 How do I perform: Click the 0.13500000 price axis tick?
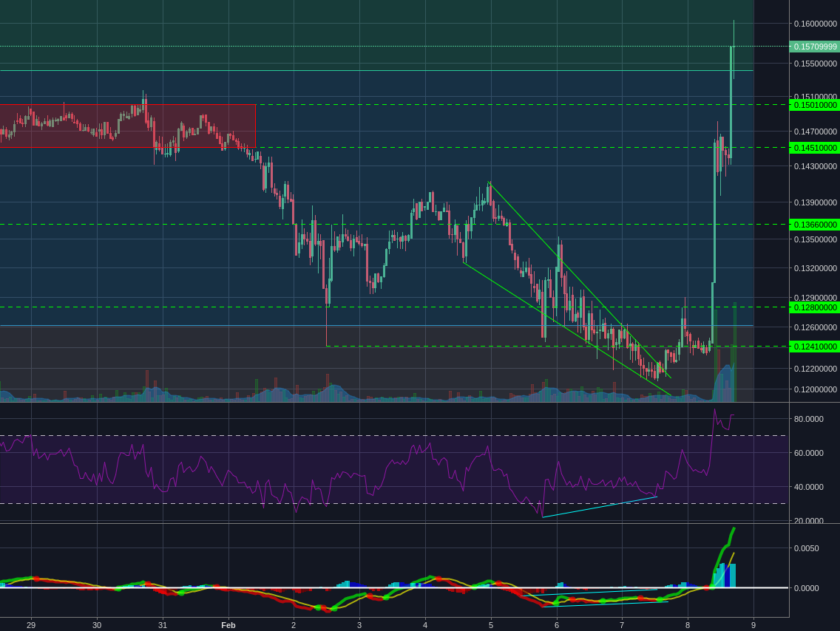point(816,239)
